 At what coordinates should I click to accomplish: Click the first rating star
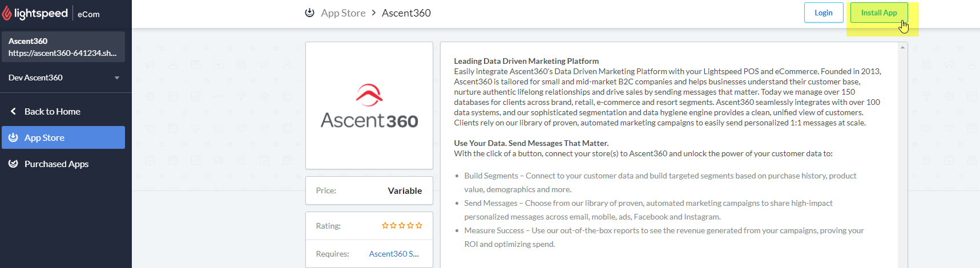pyautogui.click(x=385, y=226)
